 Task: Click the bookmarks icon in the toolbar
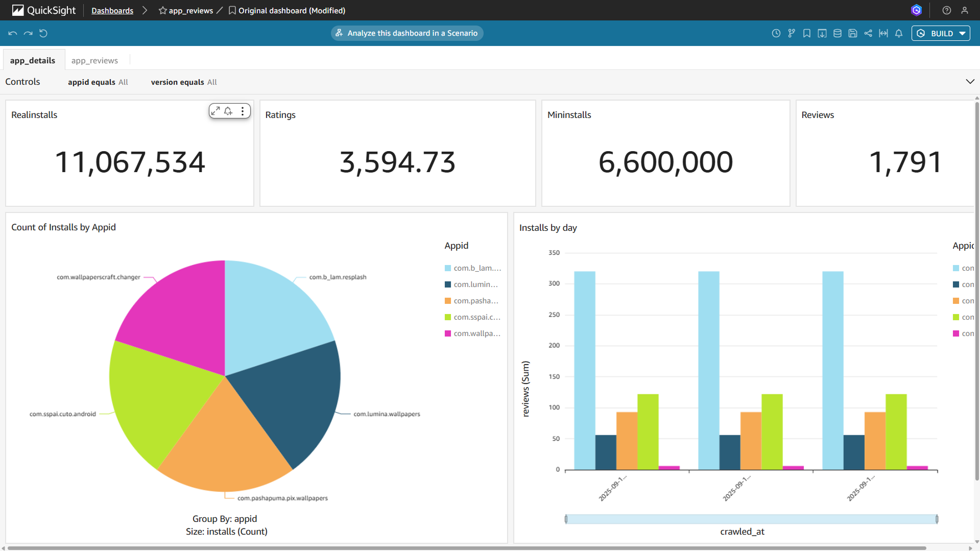(807, 33)
